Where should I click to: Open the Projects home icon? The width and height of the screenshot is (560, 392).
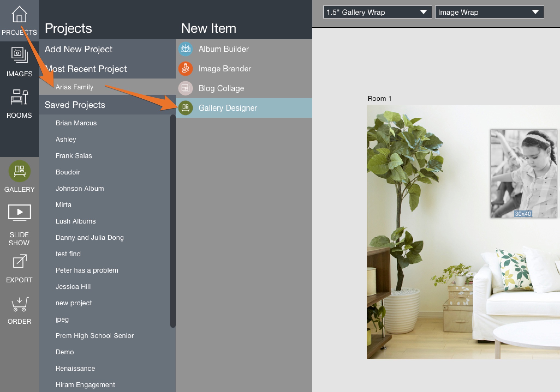point(19,14)
